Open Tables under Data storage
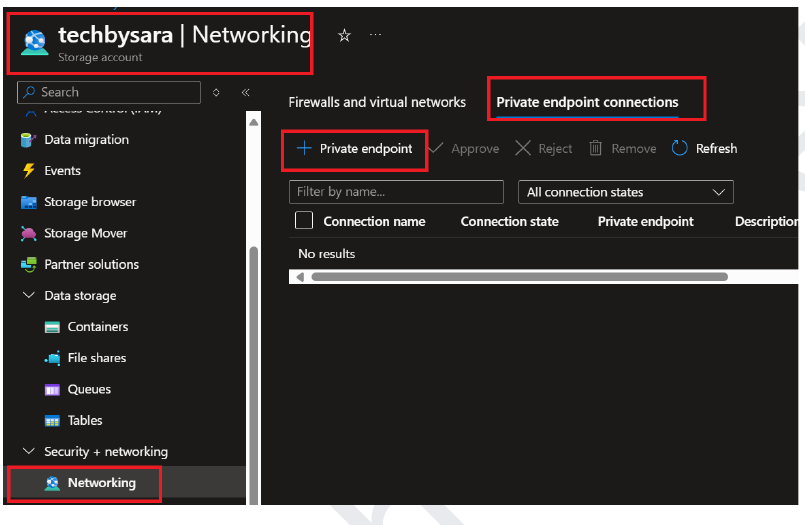Image resolution: width=805 pixels, height=525 pixels. point(85,421)
